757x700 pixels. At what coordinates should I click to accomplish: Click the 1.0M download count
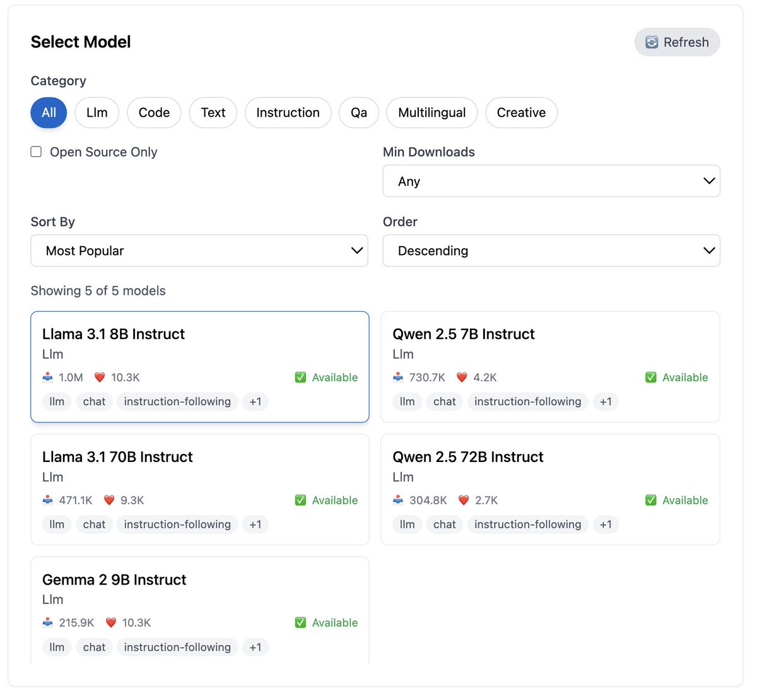point(71,377)
